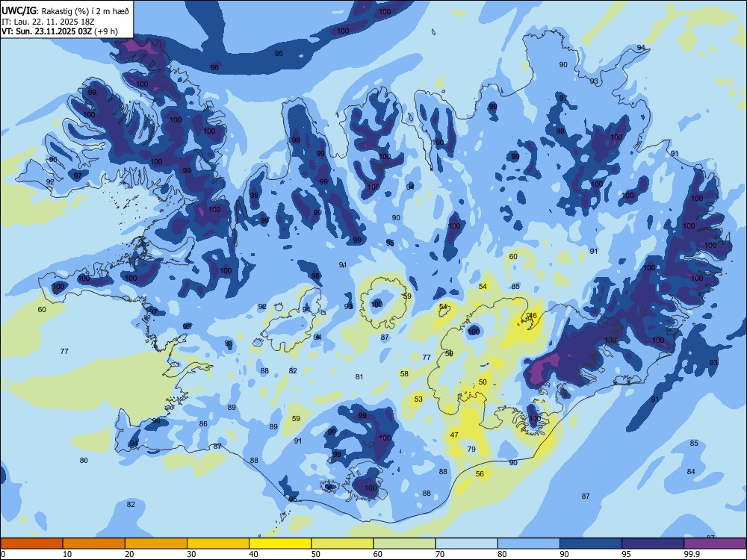747x560 pixels.
Task: Click the '70' legend tick label
Action: tap(440, 554)
